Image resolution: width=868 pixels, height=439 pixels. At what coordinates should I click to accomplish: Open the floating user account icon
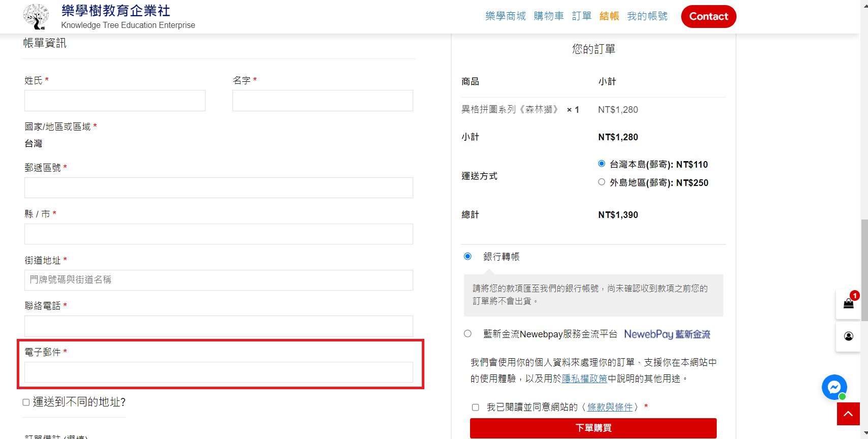point(848,336)
